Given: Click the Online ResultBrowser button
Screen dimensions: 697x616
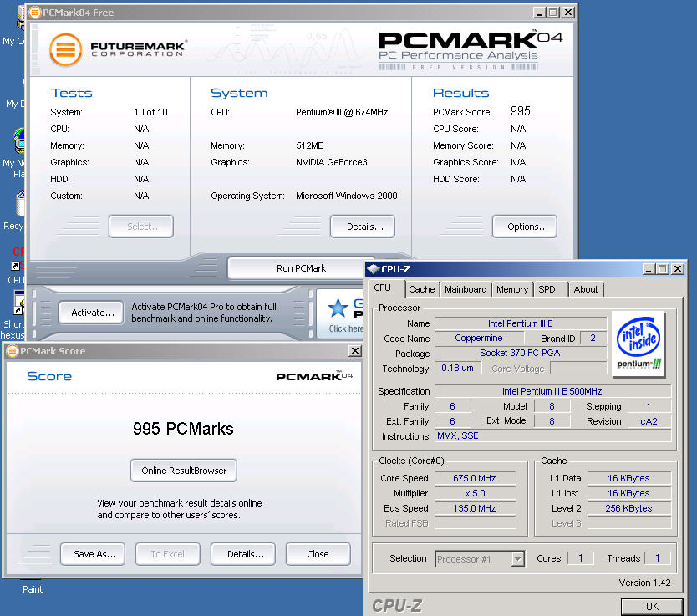Looking at the screenshot, I should coord(184,471).
